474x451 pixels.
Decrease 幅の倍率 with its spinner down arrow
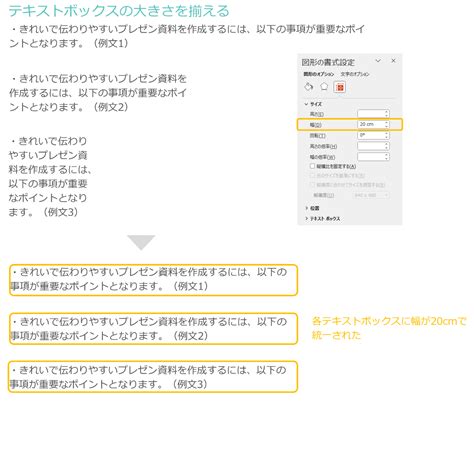click(387, 158)
